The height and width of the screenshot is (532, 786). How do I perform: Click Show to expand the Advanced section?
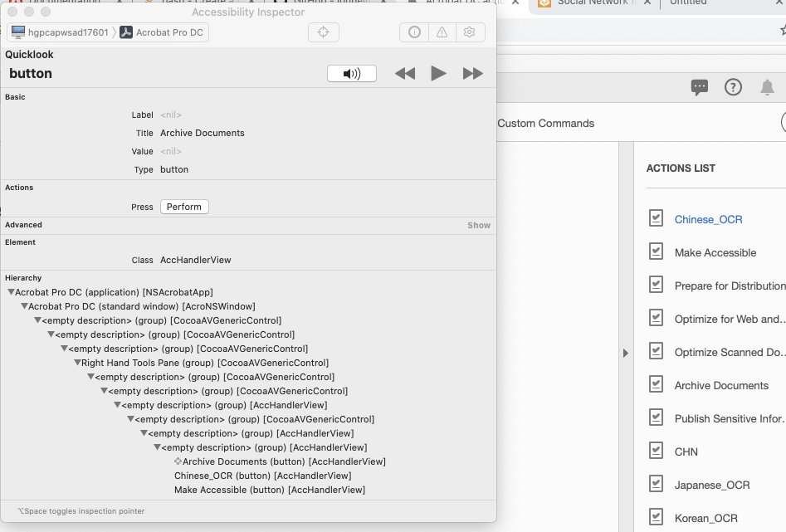(x=478, y=224)
